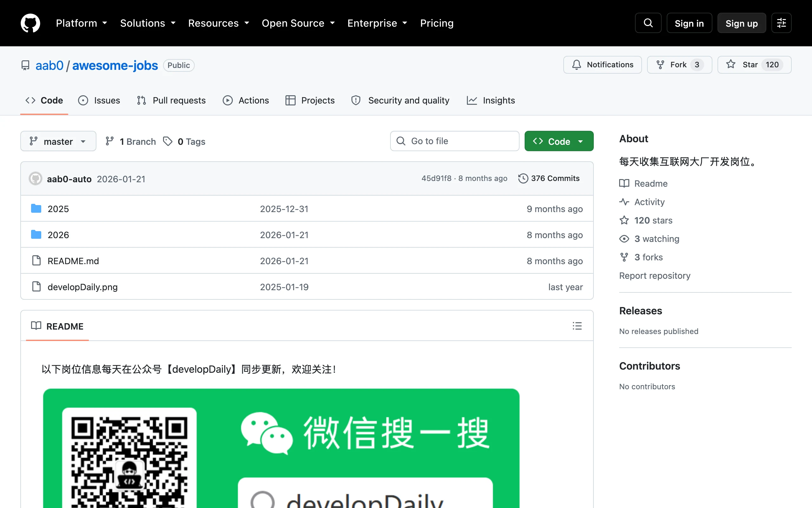Click the eye icon next to 3 watching
Viewport: 812px width, 508px height.
click(624, 239)
